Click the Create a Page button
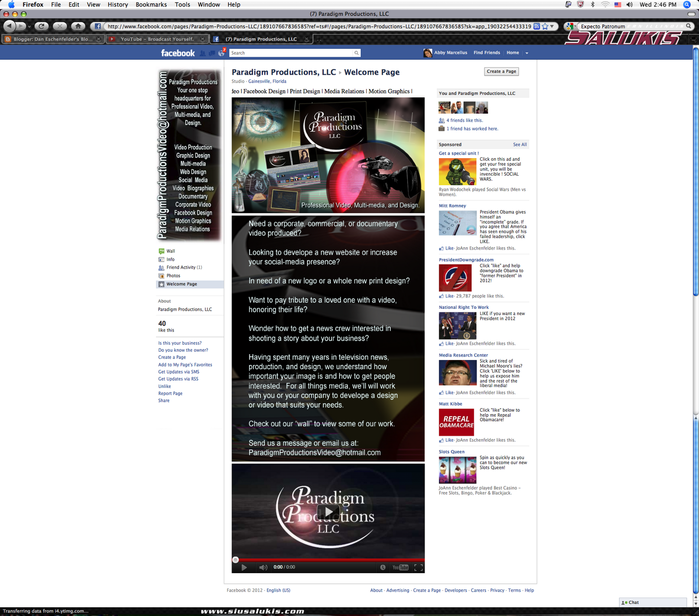Screen dimensions: 699x616 click(x=502, y=71)
